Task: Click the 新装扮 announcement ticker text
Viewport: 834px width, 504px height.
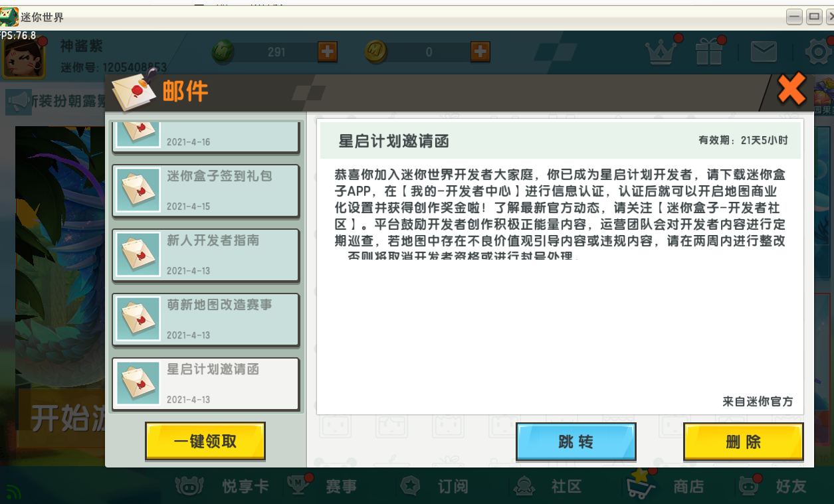Action: (x=70, y=102)
